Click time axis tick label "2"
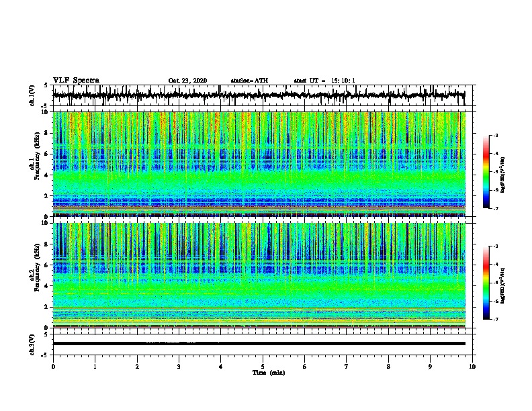Screen dimensions: 532x411 pyautogui.click(x=137, y=367)
